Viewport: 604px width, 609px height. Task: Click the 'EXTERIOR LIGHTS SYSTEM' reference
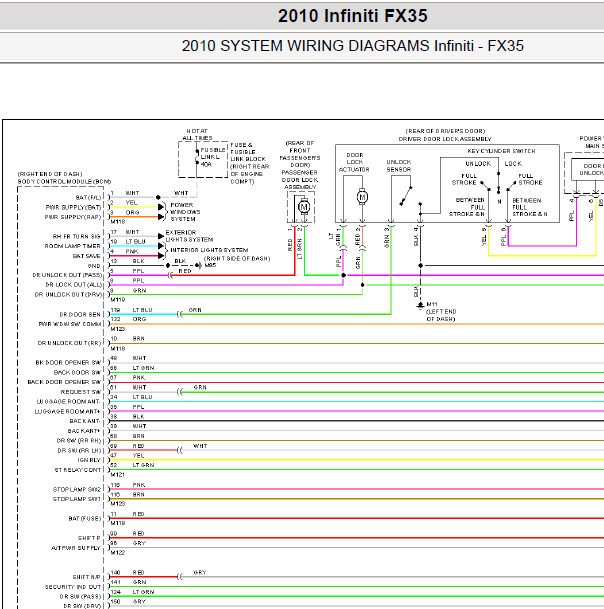tap(189, 236)
